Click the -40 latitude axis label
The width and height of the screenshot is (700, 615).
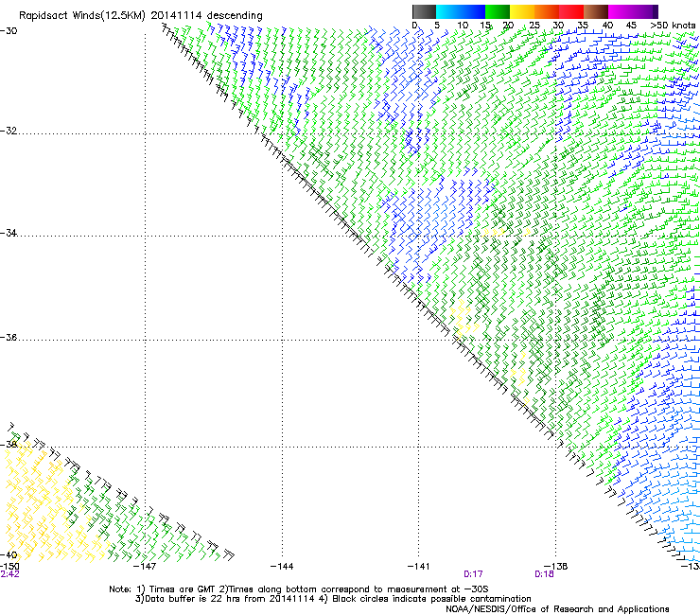click(9, 554)
